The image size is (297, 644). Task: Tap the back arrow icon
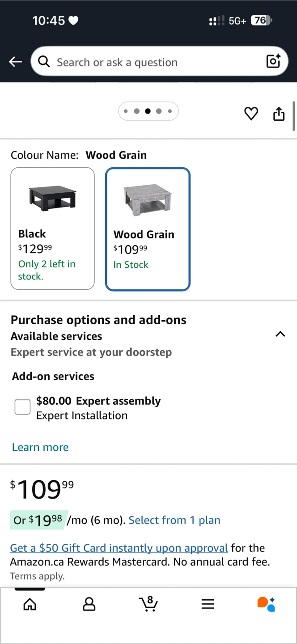point(16,62)
